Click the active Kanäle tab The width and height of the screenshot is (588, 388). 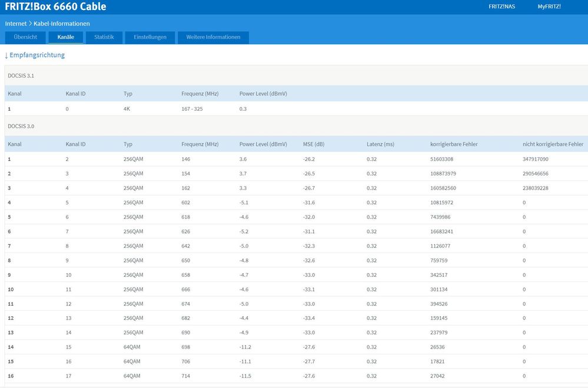pos(65,37)
